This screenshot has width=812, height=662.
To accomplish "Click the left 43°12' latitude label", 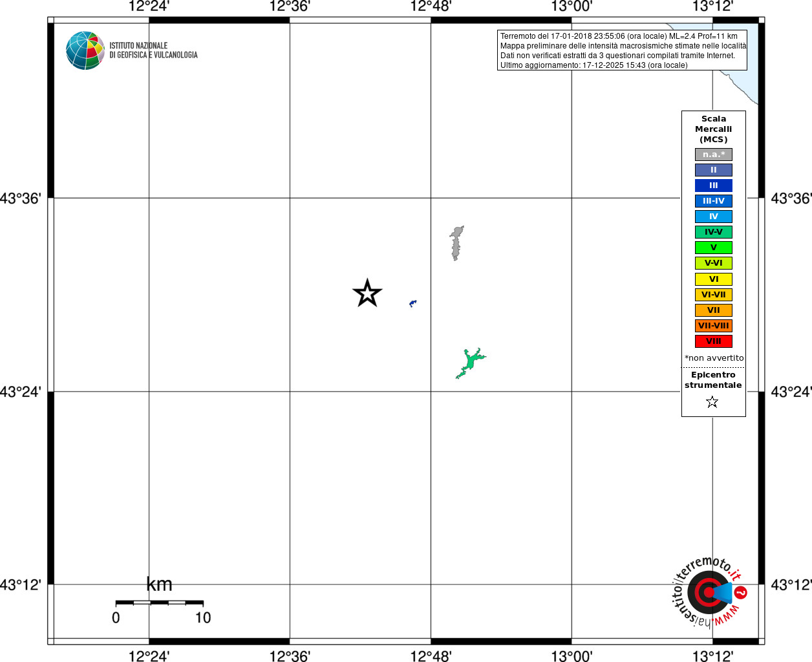I will pos(20,584).
